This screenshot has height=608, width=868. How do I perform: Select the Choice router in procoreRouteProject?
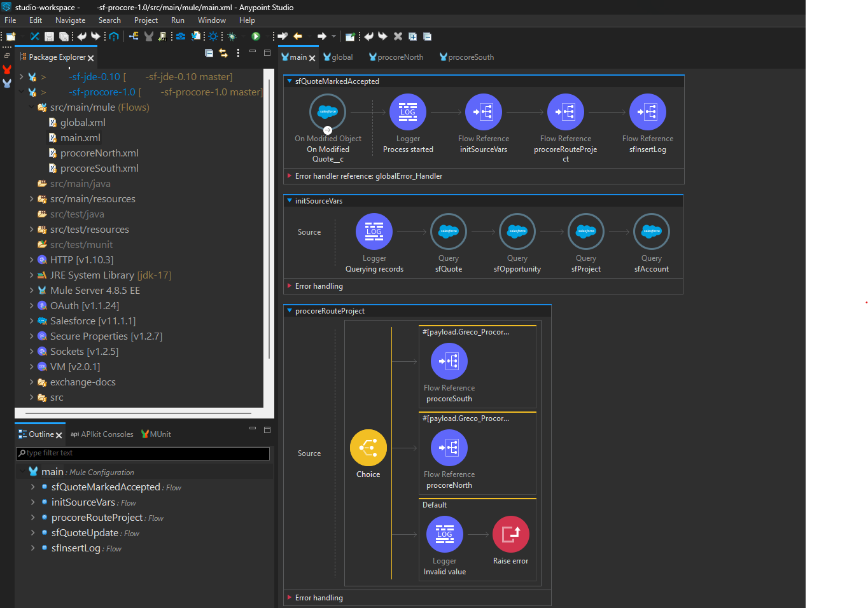(368, 447)
